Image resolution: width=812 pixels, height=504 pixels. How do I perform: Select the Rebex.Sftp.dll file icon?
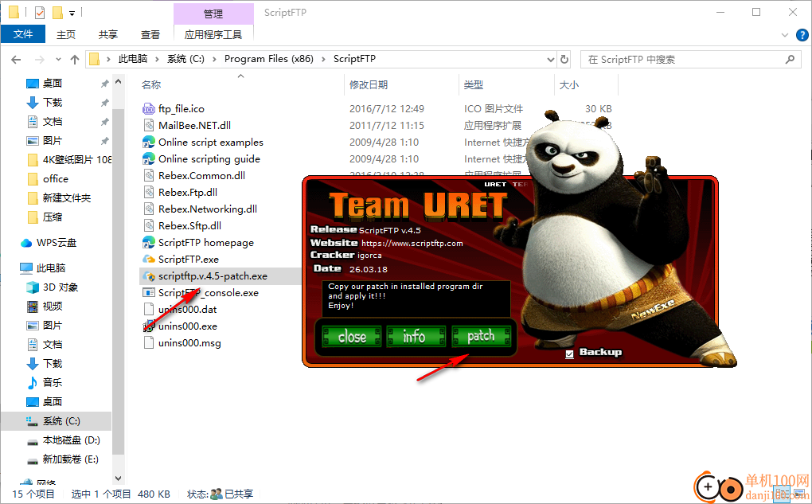click(149, 226)
